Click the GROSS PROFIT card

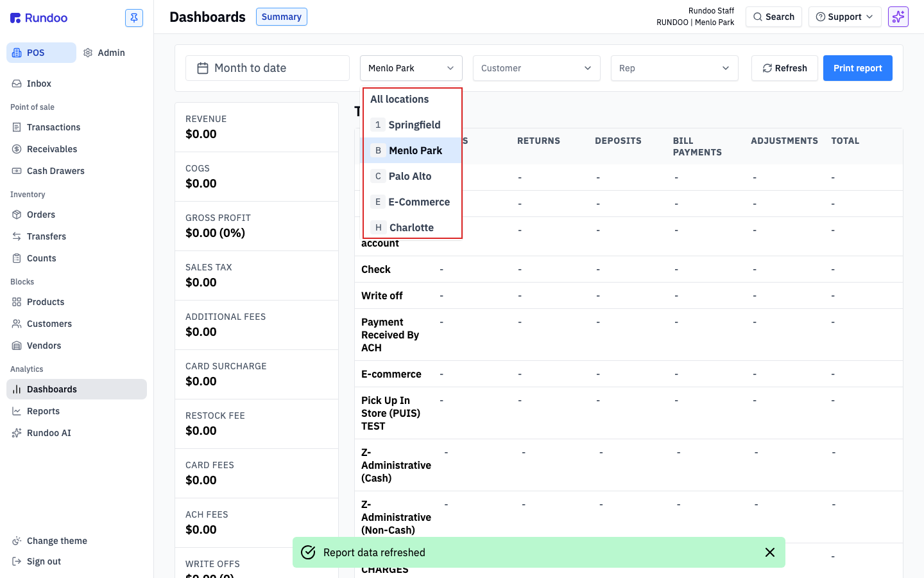pyautogui.click(x=257, y=226)
